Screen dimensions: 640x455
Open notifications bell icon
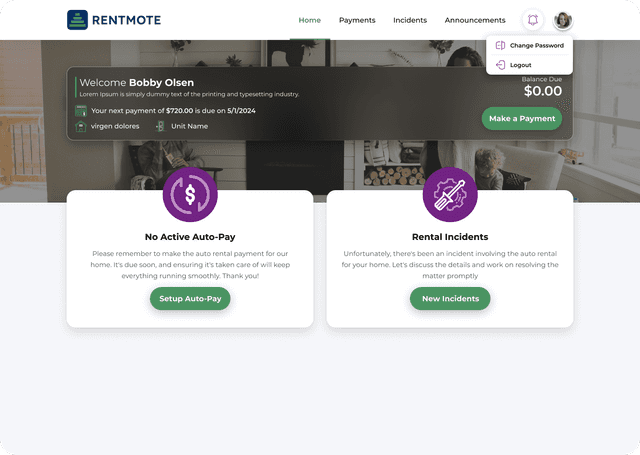tap(532, 20)
